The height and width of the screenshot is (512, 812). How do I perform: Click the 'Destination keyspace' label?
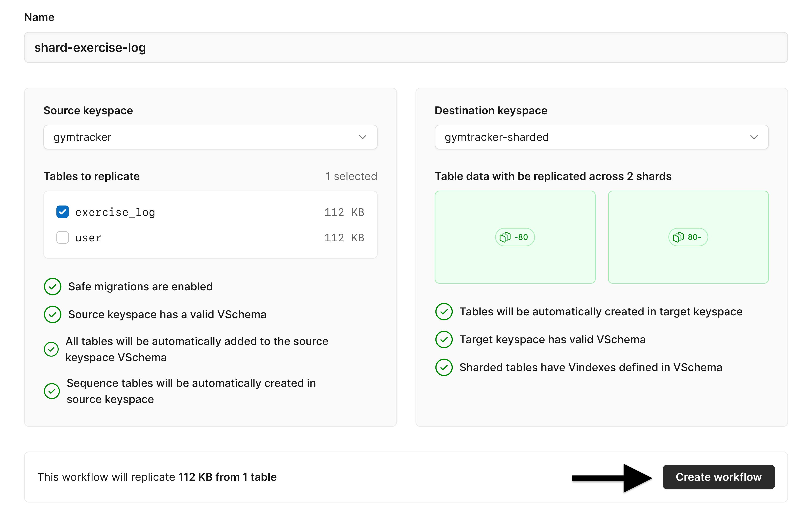point(491,110)
